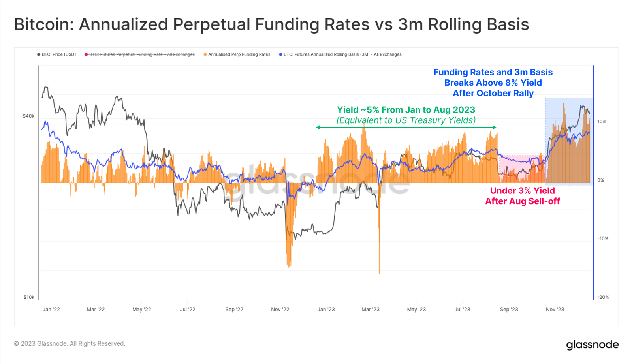Screen dimensions: 632x364
Task: Click the $40k price axis label
Action: click(x=28, y=116)
